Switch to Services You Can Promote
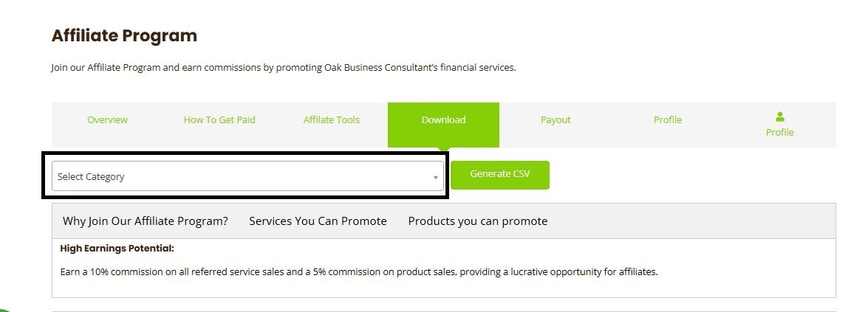Screen dimensions: 868x312 (x=318, y=221)
